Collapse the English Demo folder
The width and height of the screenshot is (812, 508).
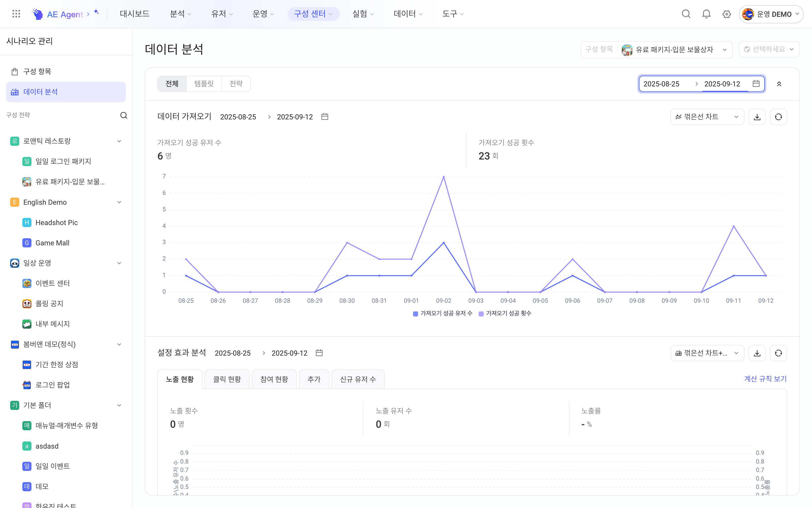119,202
